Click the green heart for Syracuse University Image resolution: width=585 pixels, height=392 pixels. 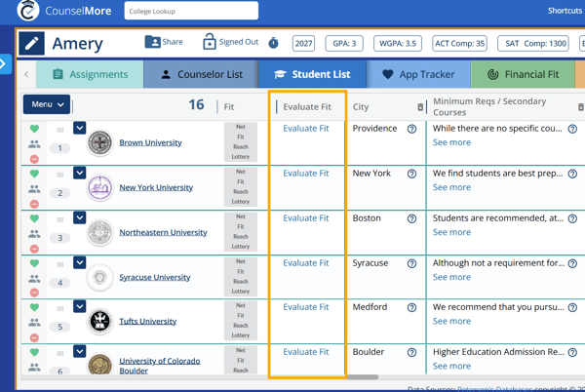pyautogui.click(x=34, y=263)
